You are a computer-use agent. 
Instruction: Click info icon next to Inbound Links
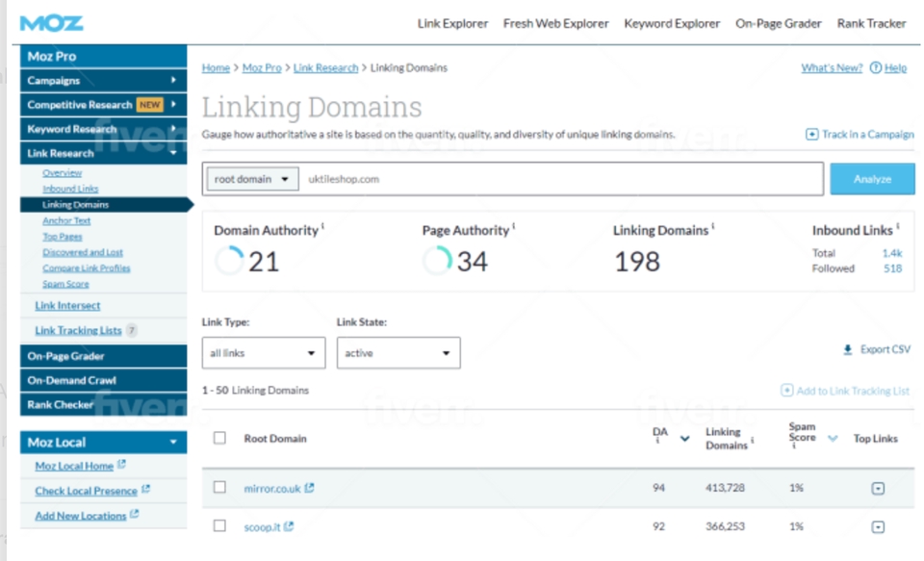[897, 225]
